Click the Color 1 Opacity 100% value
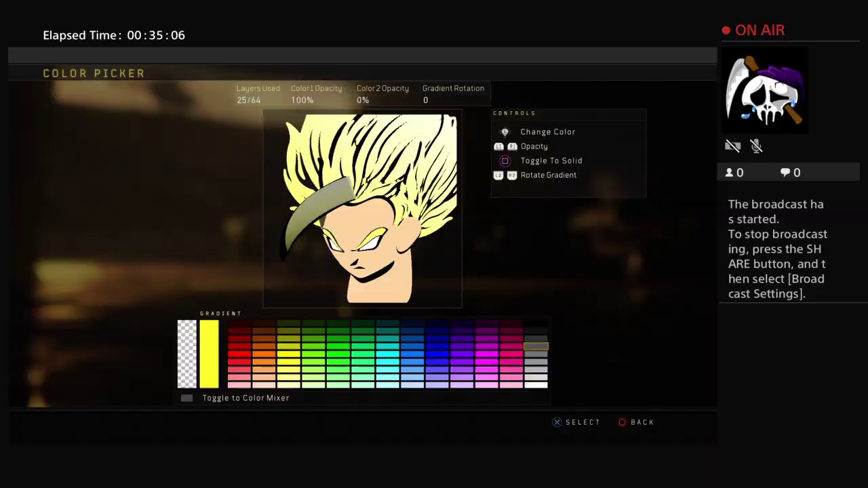The image size is (868, 488). (302, 100)
